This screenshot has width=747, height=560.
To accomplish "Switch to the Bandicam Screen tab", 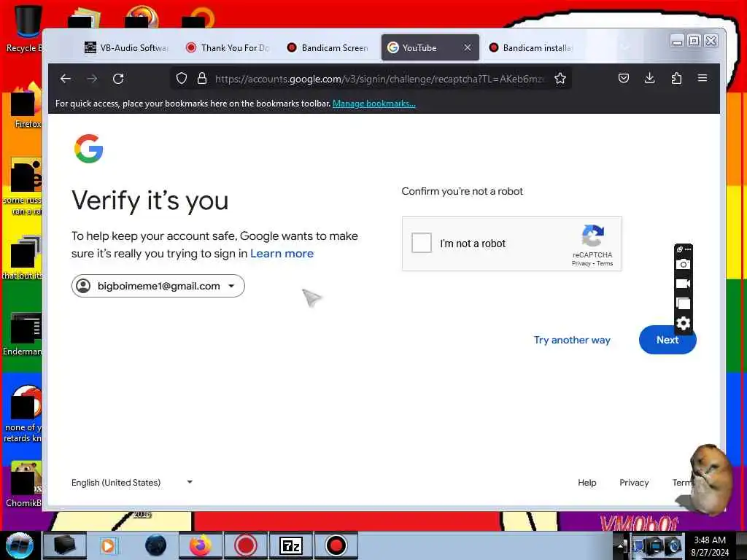I will pyautogui.click(x=329, y=47).
